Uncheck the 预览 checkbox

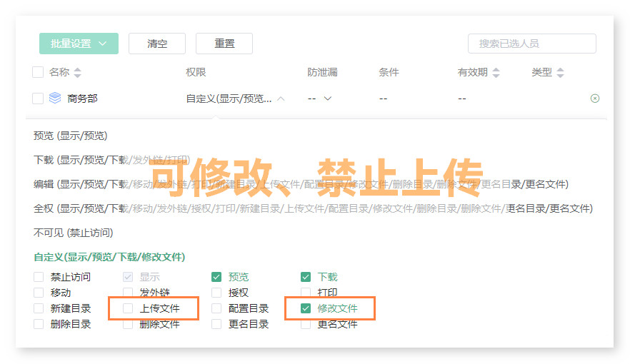tap(216, 277)
